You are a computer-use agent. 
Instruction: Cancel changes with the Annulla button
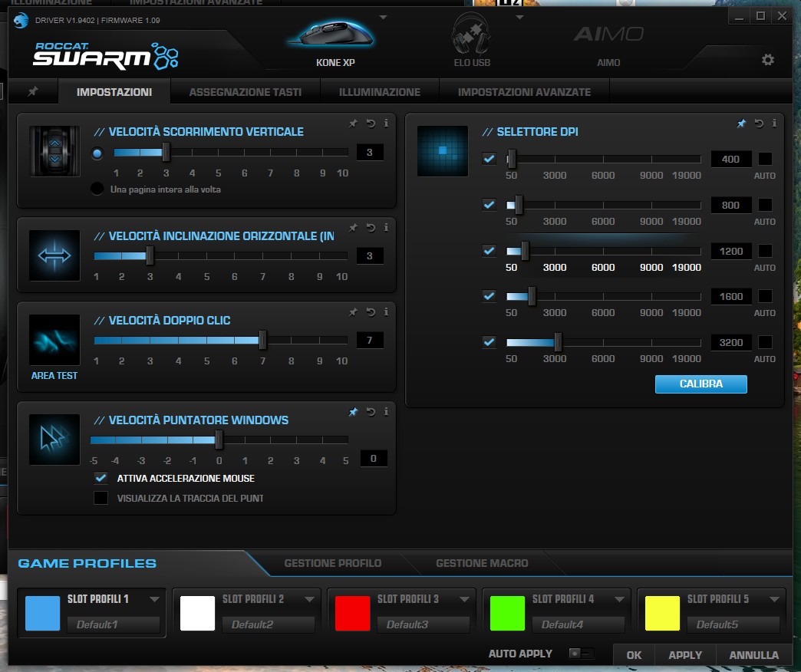point(754,655)
